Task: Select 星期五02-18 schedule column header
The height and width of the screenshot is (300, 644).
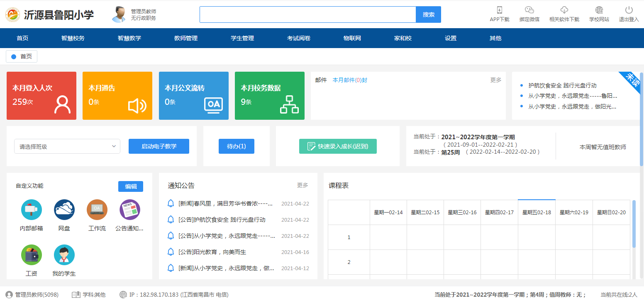Action: (537, 212)
